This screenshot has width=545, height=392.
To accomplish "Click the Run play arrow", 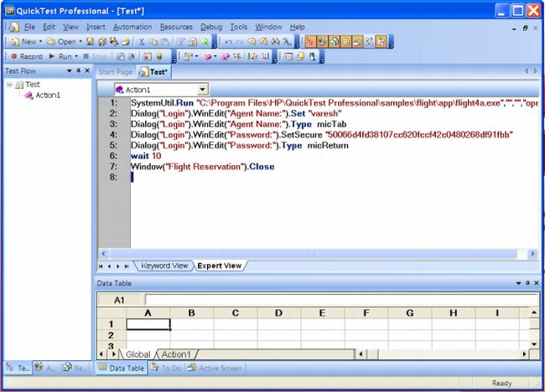I will 52,56.
